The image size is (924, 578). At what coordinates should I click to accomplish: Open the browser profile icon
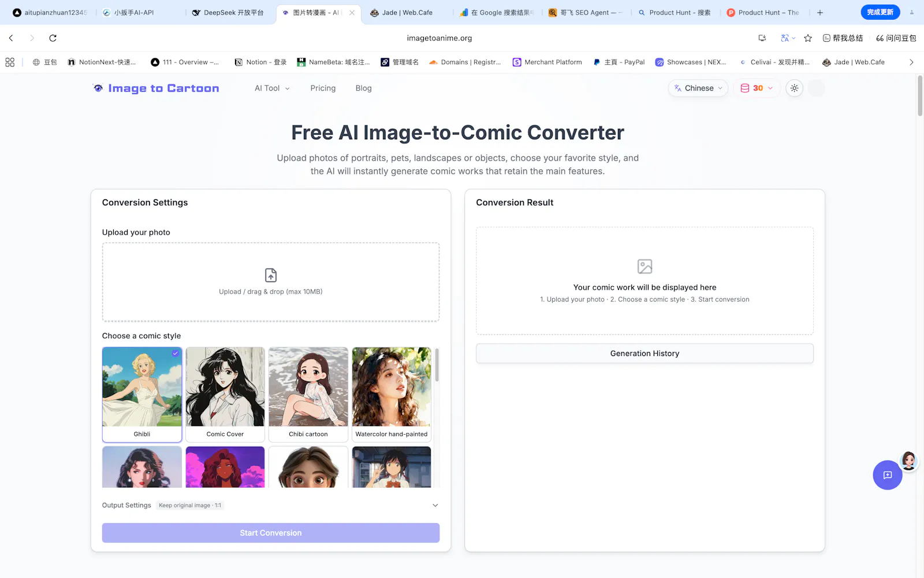pyautogui.click(x=912, y=12)
